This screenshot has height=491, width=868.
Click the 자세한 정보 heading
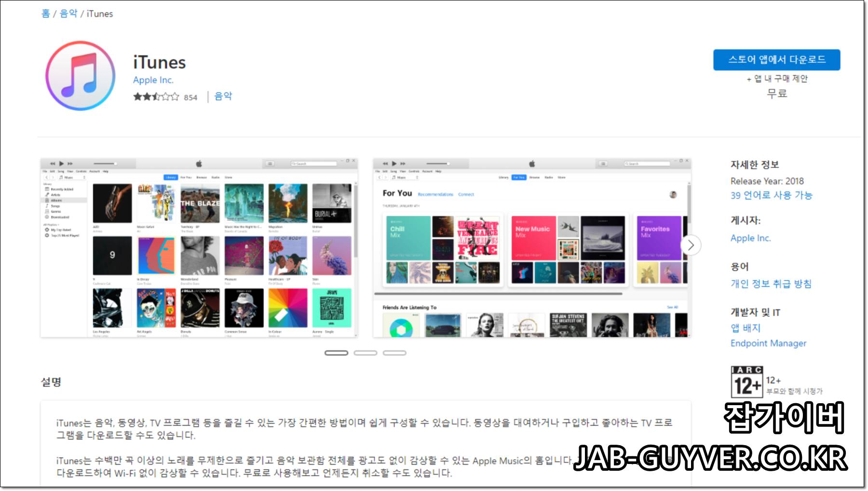(x=755, y=164)
